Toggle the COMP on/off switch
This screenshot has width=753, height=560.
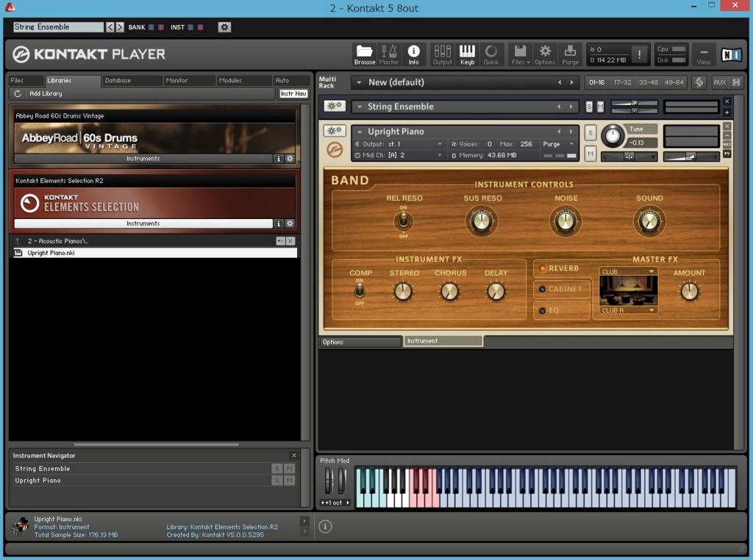pos(360,292)
